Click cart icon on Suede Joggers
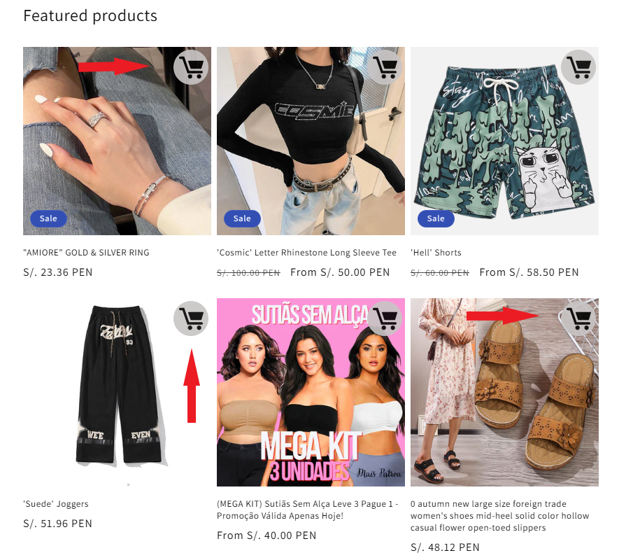 coord(191,318)
